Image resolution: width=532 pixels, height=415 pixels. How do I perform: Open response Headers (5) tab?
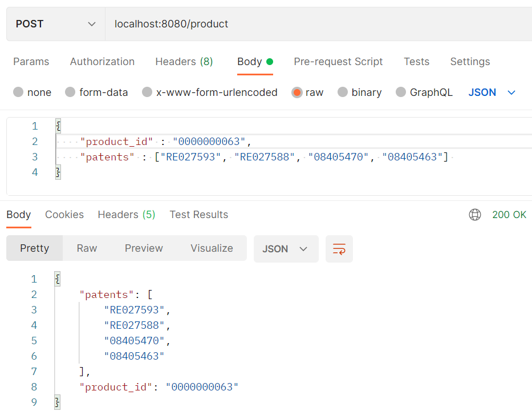point(126,215)
